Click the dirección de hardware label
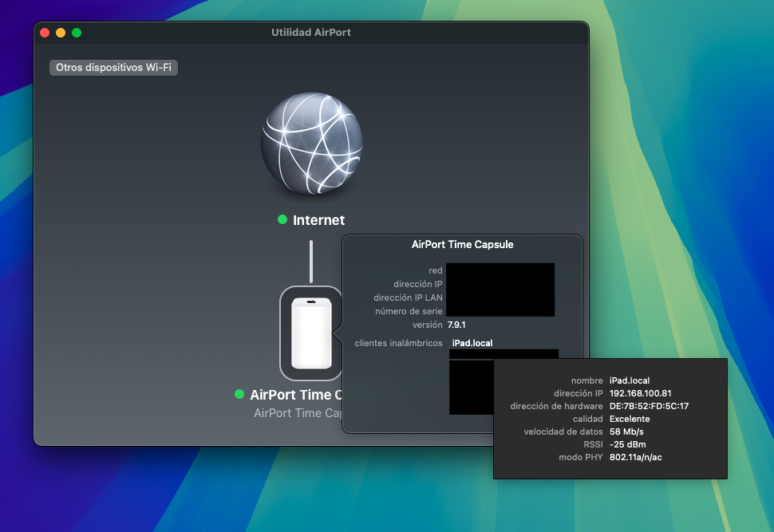 point(556,406)
